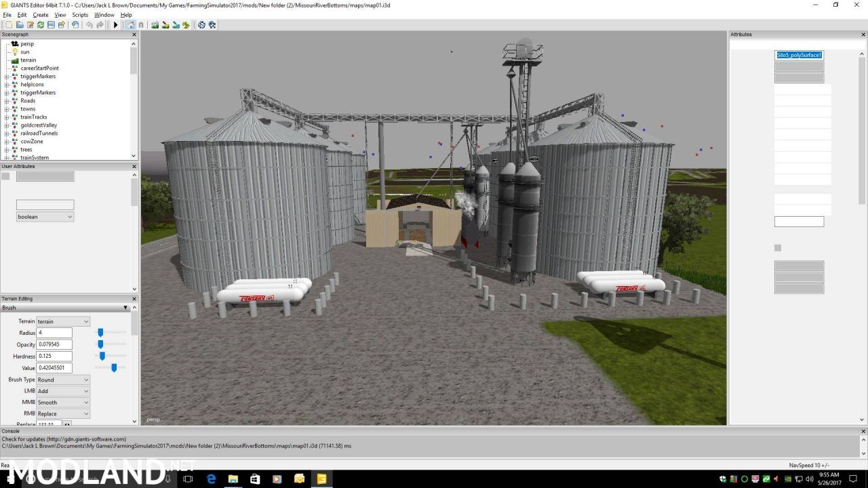Screen dimensions: 868x488
Task: Select the terrain node in scenegraph
Action: click(x=28, y=60)
